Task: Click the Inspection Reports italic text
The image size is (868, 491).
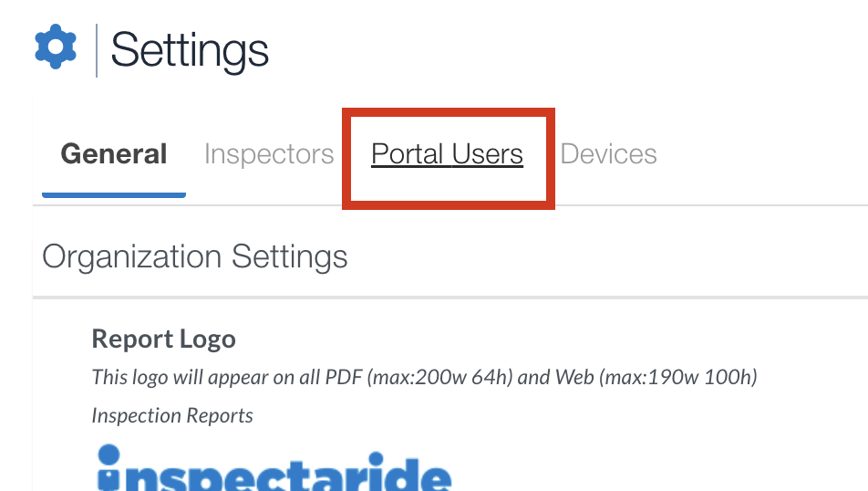Action: point(172,415)
